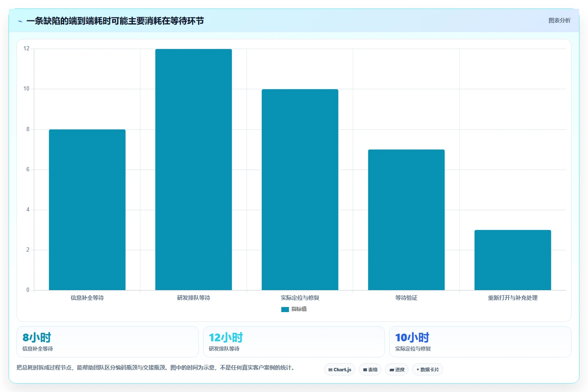
Task: Click the footnote starting 把总耗时拆成过程节点
Action: point(155,367)
